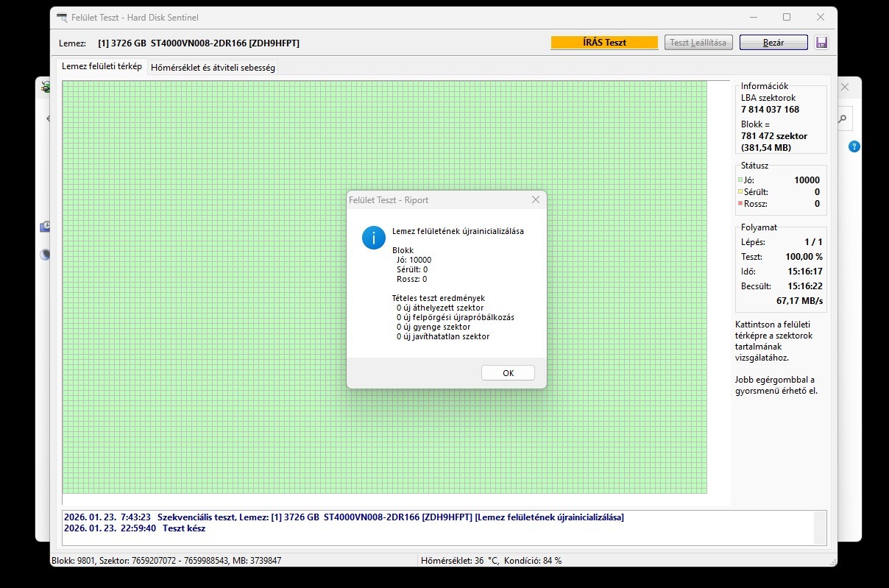Viewport: 889px width, 588px height.
Task: Click the 781 472 szektor block size
Action: [x=774, y=136]
